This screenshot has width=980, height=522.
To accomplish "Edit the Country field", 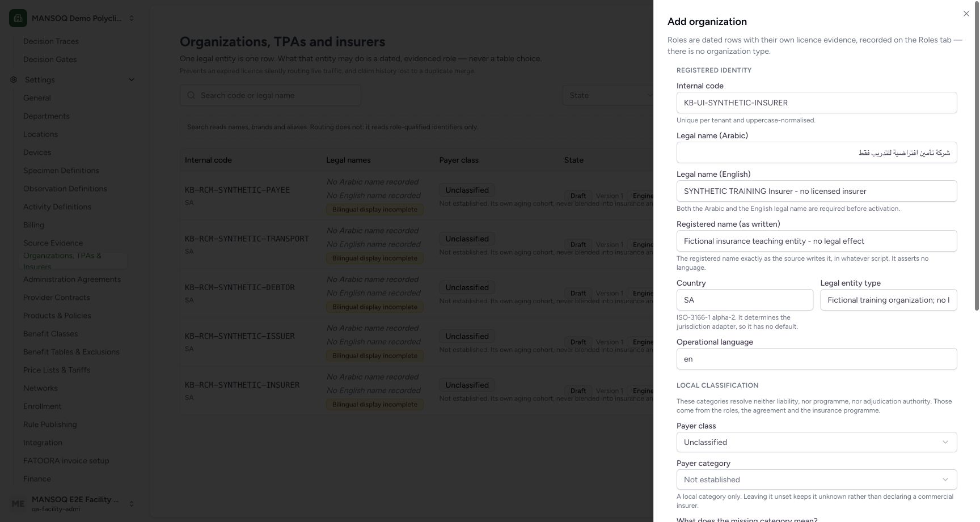I will click(745, 300).
